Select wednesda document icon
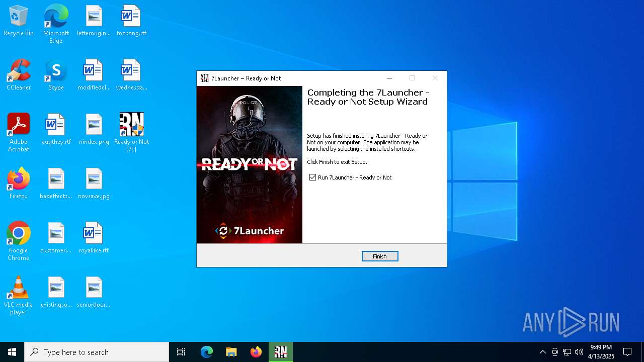Image resolution: width=644 pixels, height=362 pixels. point(131,75)
